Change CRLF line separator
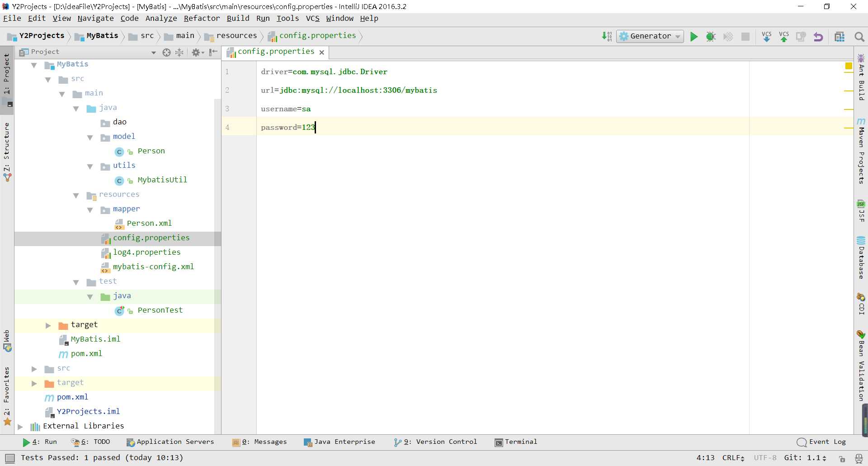Screen dimensions: 868x466 (x=733, y=458)
